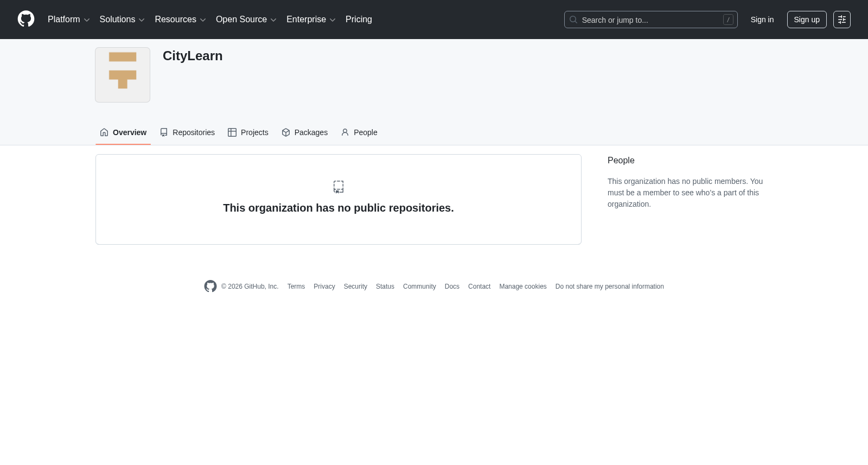Expand the Platform dropdown menu
The height and width of the screenshot is (465, 868).
point(69,20)
